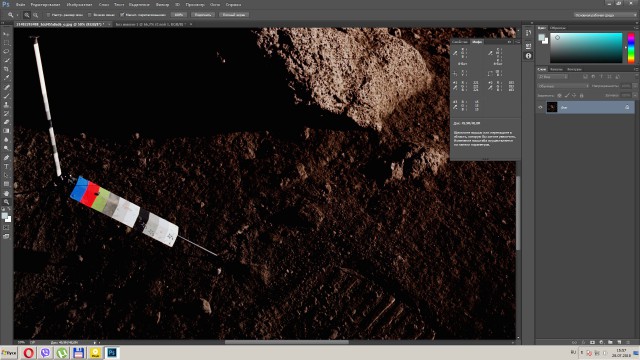
Task: Select the Hand tool
Action: tap(6, 193)
